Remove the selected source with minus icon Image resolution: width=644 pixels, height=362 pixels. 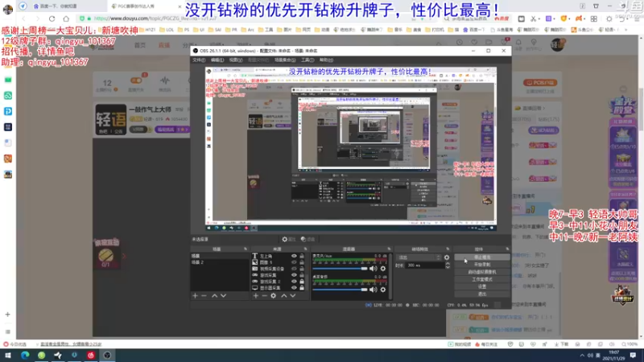265,295
